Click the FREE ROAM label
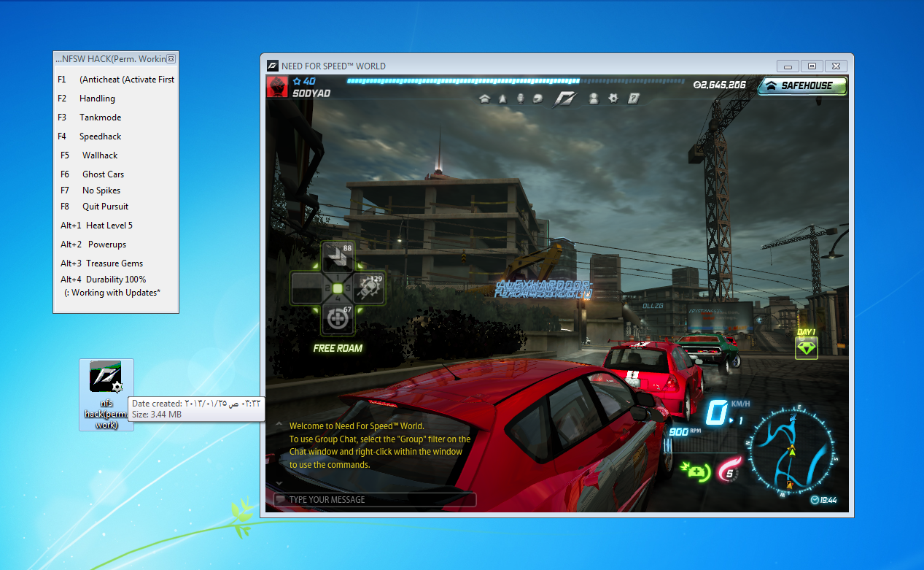924x570 pixels. (338, 348)
